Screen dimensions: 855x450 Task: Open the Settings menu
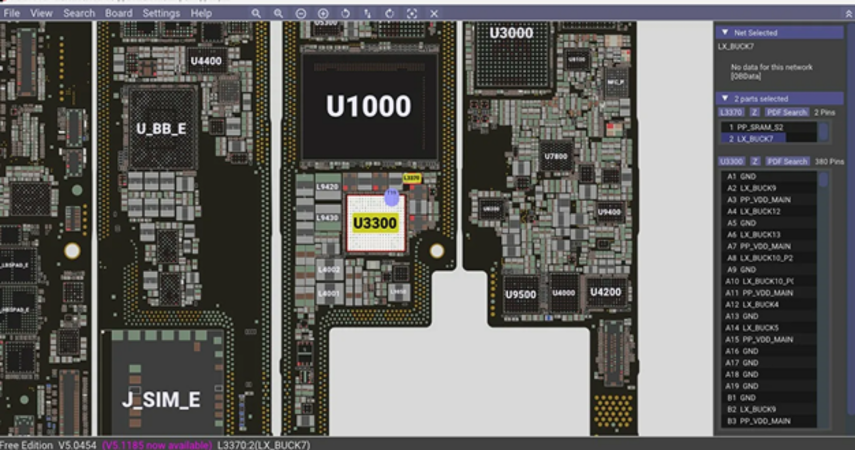pyautogui.click(x=161, y=13)
